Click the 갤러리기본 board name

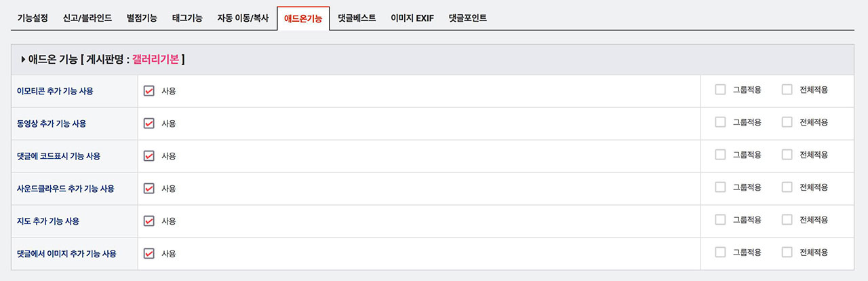pos(155,60)
